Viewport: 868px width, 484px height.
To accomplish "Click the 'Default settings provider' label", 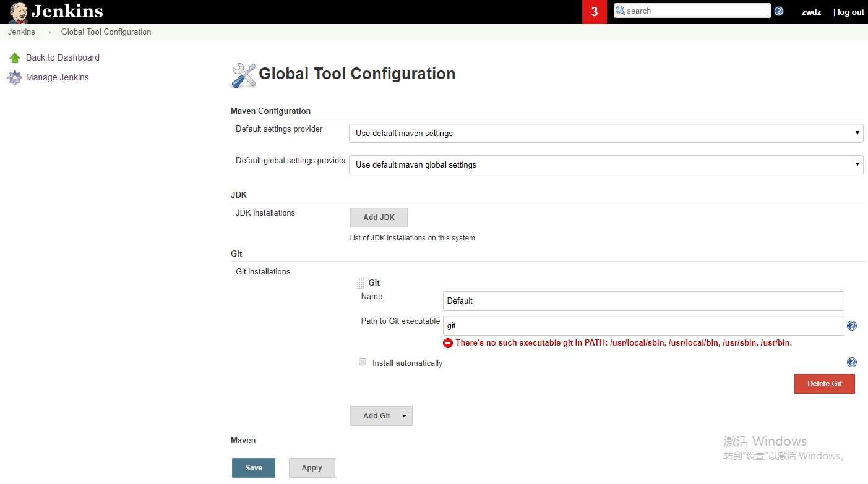I will click(279, 129).
